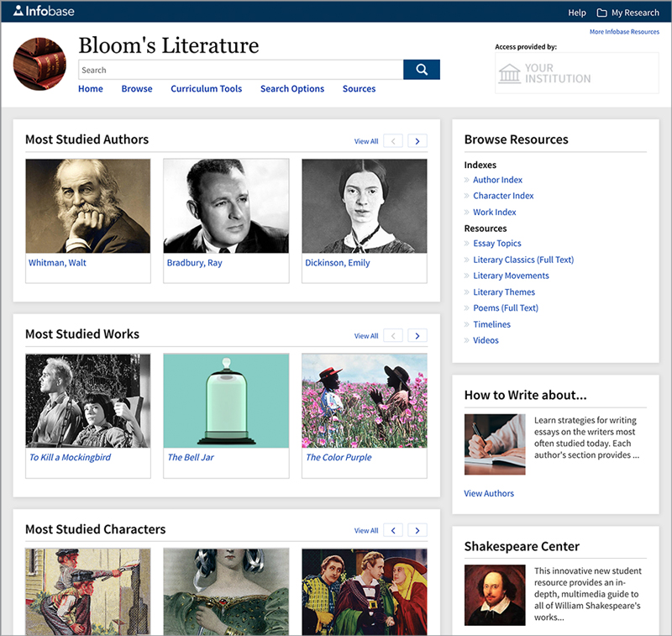The width and height of the screenshot is (672, 636).
Task: Click To Kill a Mockingbird image
Action: 88,401
